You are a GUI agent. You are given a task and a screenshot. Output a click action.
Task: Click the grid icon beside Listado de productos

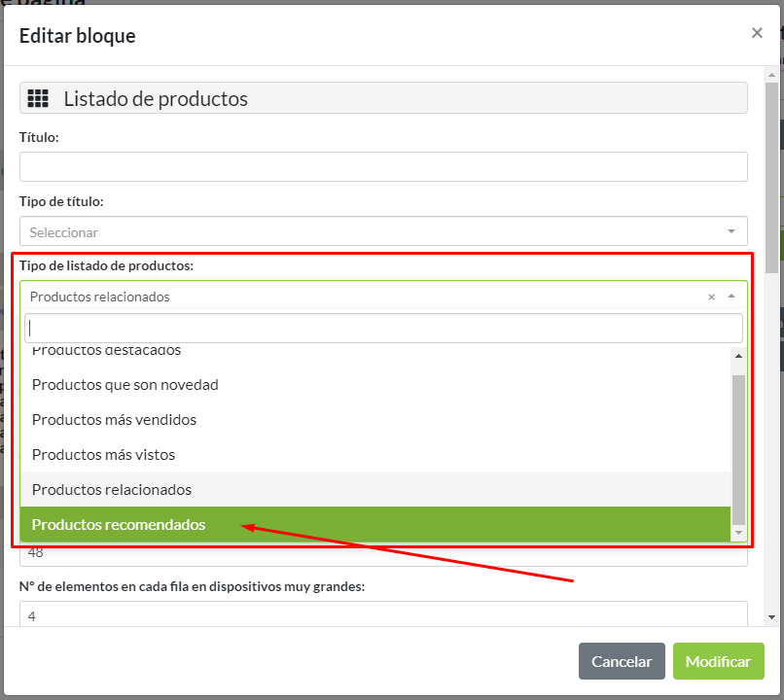[38, 97]
